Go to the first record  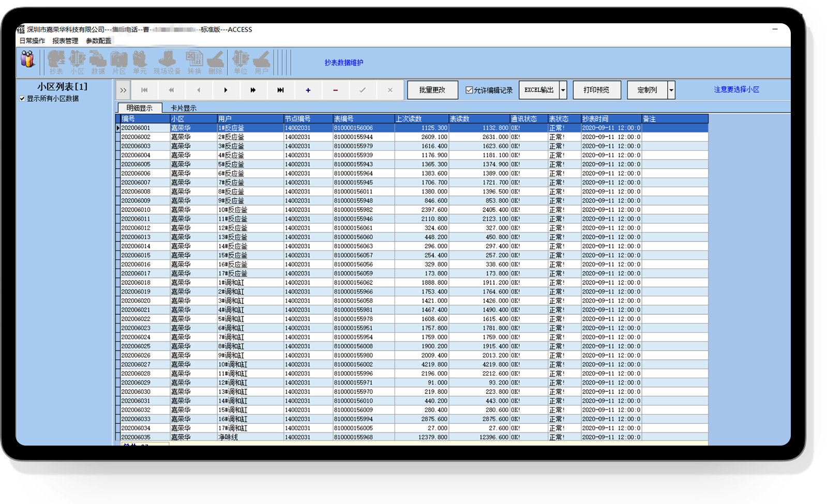(144, 90)
